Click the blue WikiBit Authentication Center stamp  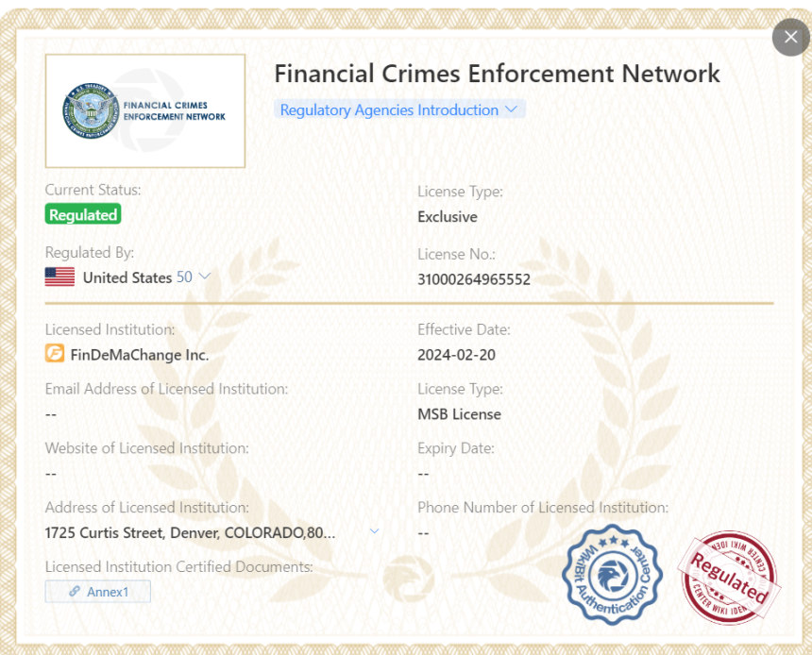pyautogui.click(x=612, y=574)
